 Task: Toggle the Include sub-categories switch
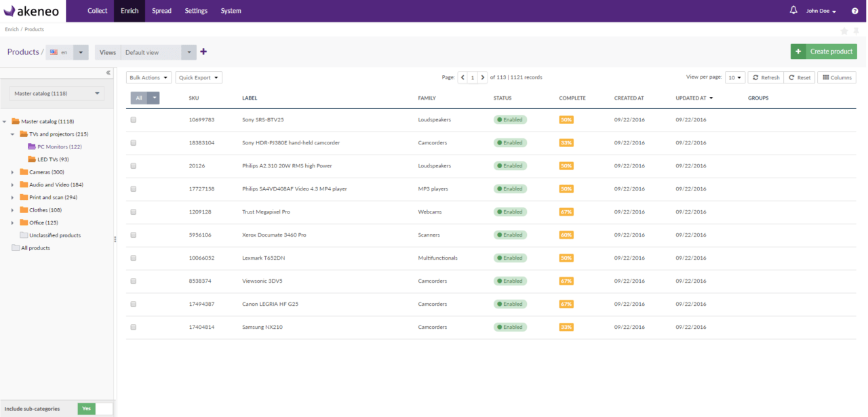(x=96, y=408)
